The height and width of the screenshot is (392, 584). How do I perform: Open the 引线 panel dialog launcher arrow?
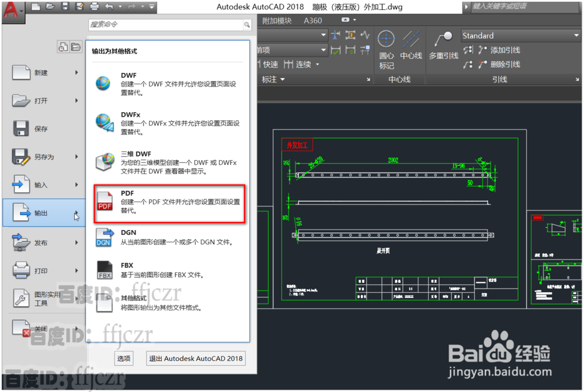click(577, 79)
